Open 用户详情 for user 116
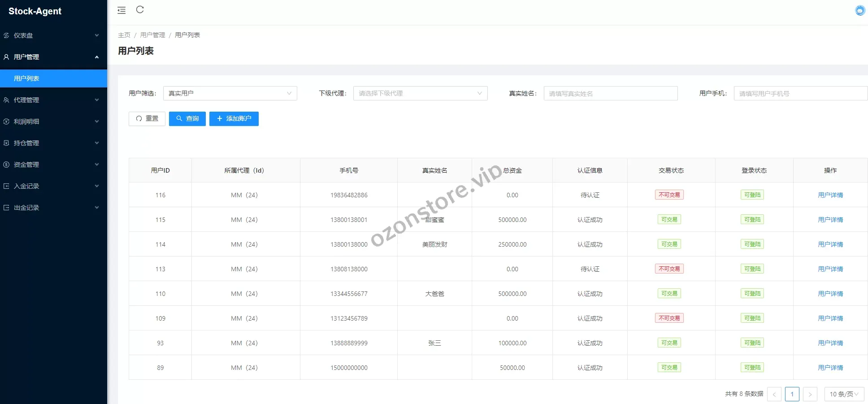868x404 pixels. coord(830,195)
